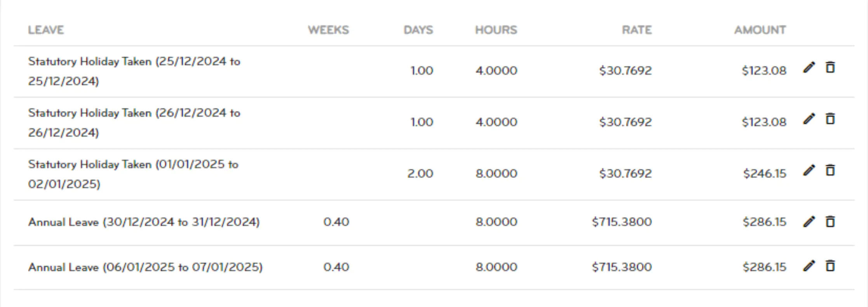Select Statutory Holiday Taken 26/12/2024 row label
The height and width of the screenshot is (307, 868).
click(134, 123)
